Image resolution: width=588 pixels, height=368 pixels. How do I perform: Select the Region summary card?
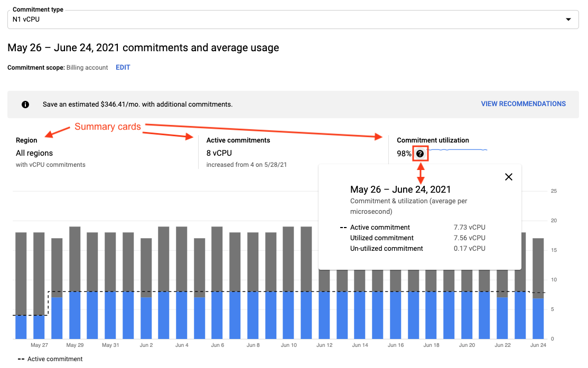[53, 153]
